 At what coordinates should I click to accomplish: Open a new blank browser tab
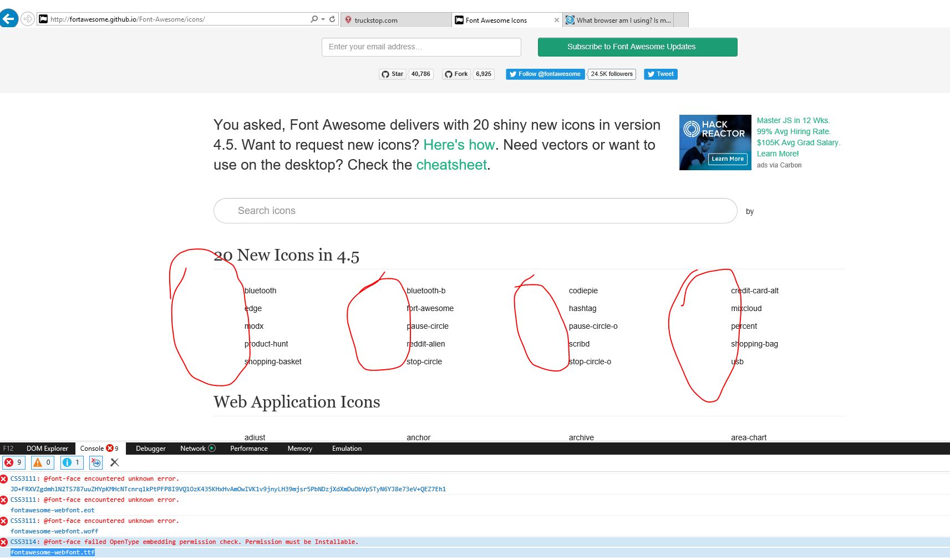coord(681,20)
